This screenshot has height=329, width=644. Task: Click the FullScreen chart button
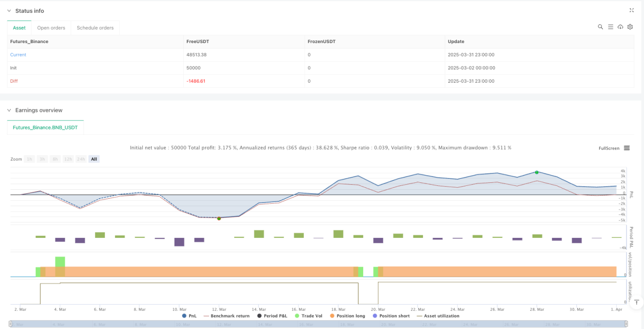pos(609,148)
